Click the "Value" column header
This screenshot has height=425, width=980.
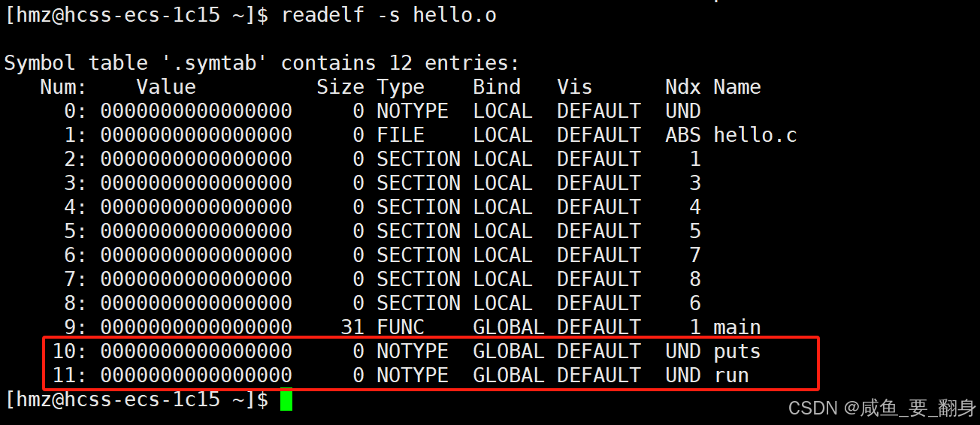(166, 87)
